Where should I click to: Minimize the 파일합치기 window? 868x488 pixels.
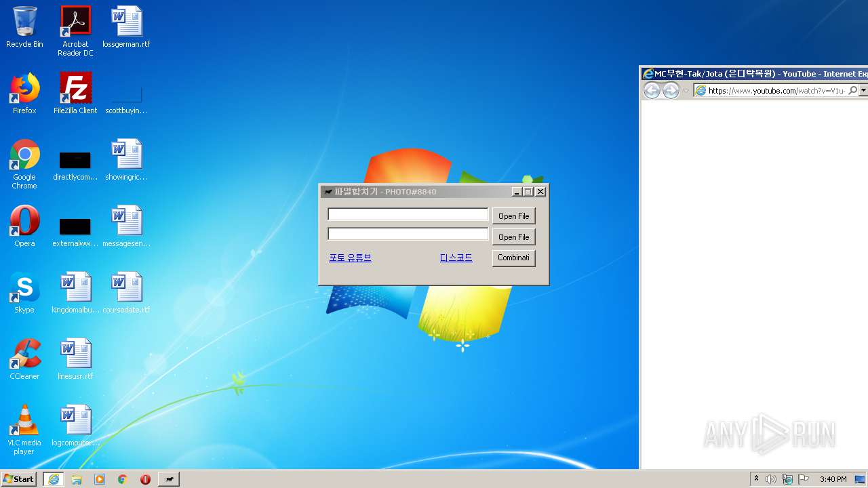(x=517, y=192)
